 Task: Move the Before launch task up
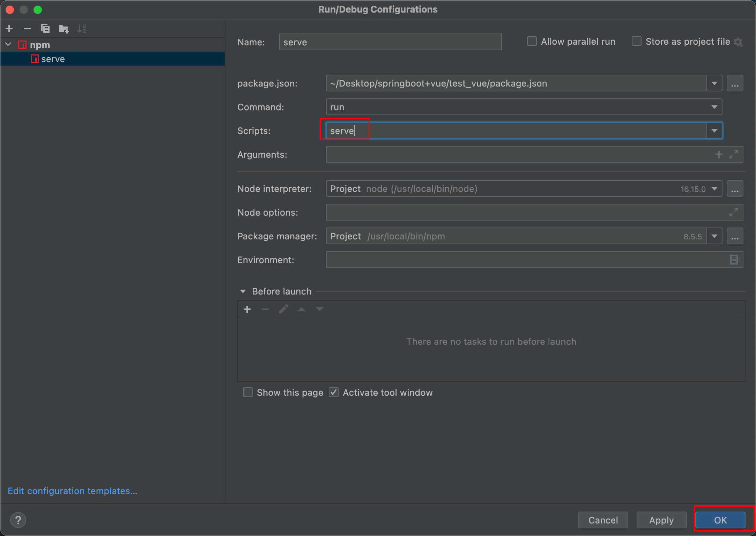(x=302, y=309)
